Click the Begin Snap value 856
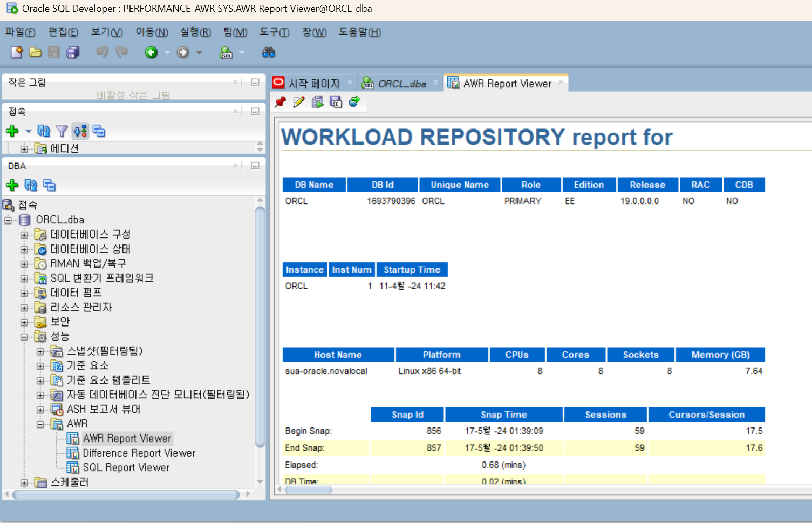The width and height of the screenshot is (812, 523). coord(434,431)
